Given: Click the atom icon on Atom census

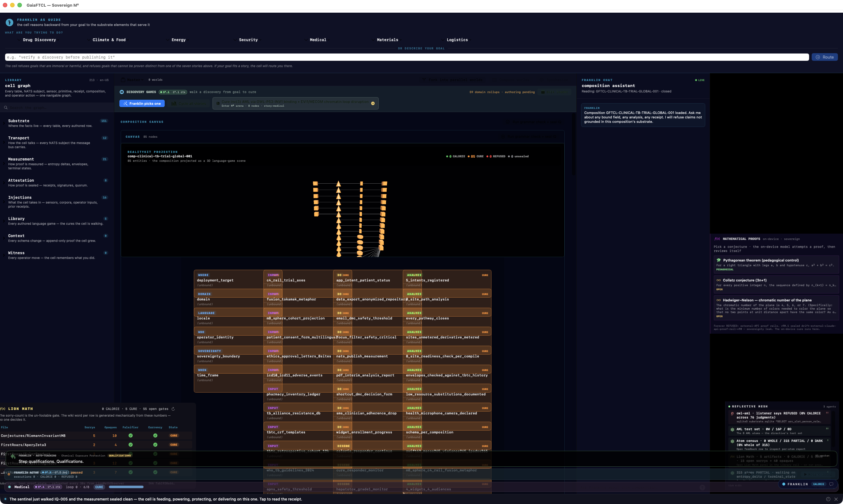Looking at the screenshot, I should (x=732, y=441).
